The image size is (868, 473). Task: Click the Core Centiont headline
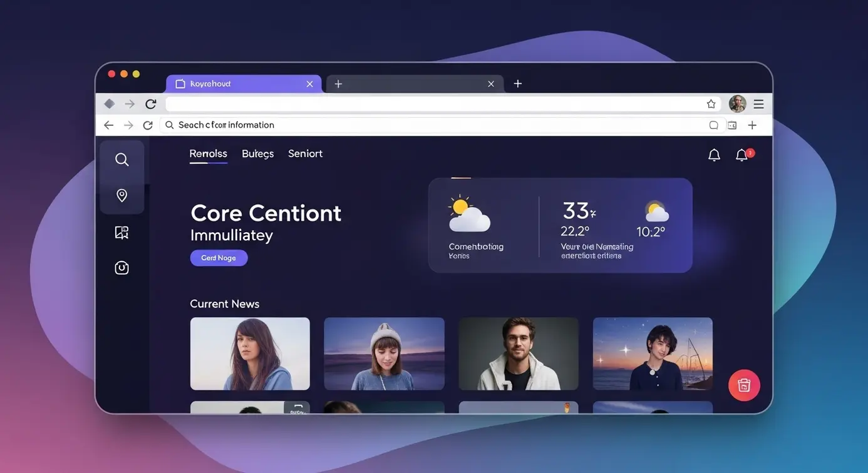click(x=266, y=213)
